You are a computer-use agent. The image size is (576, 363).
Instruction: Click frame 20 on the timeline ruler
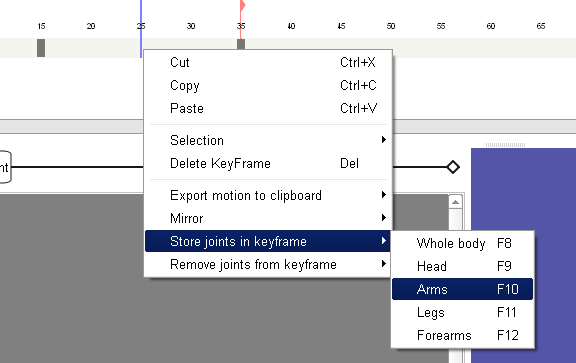[x=91, y=26]
